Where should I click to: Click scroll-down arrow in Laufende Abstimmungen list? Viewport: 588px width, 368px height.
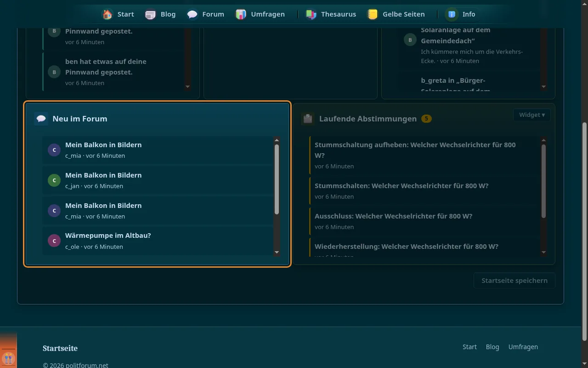point(544,252)
